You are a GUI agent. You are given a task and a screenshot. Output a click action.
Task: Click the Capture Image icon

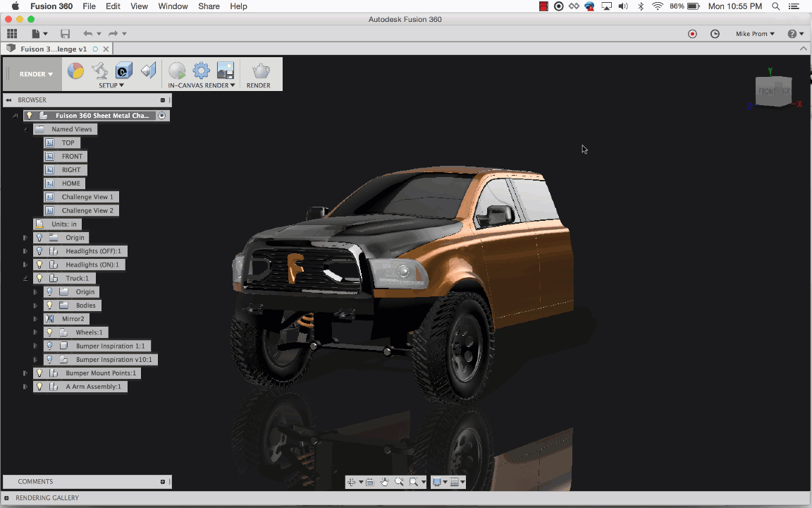click(226, 71)
